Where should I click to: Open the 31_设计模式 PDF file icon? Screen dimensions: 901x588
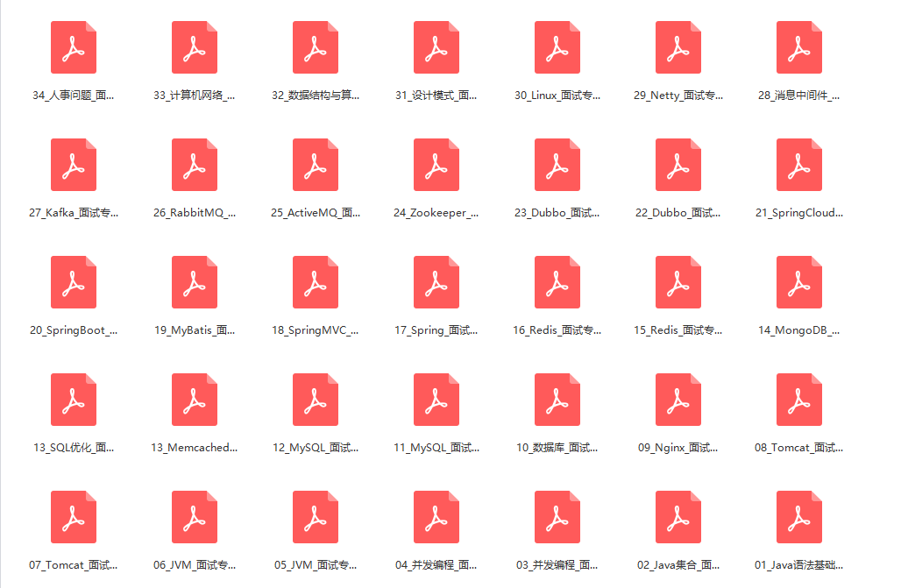[436, 47]
